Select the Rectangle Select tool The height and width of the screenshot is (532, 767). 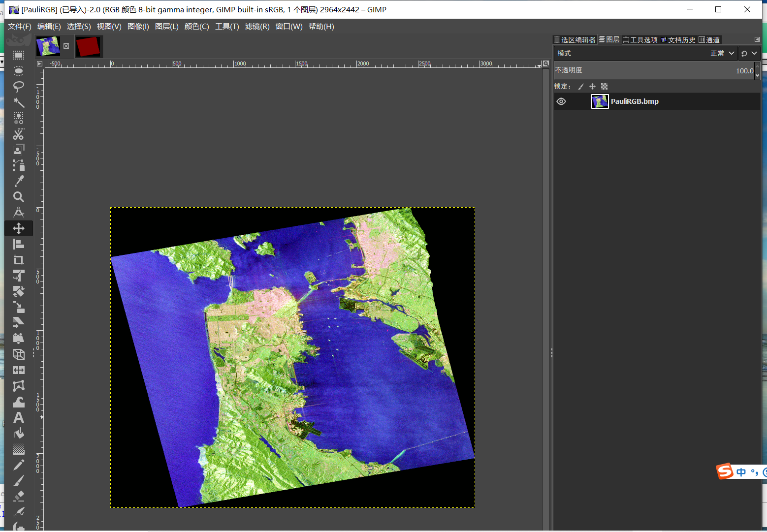(x=19, y=55)
